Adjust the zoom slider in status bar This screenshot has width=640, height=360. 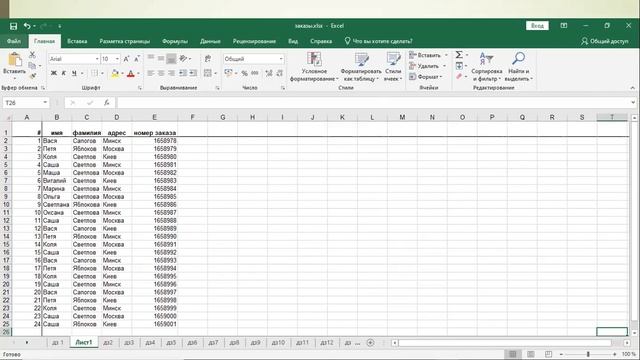(588, 354)
